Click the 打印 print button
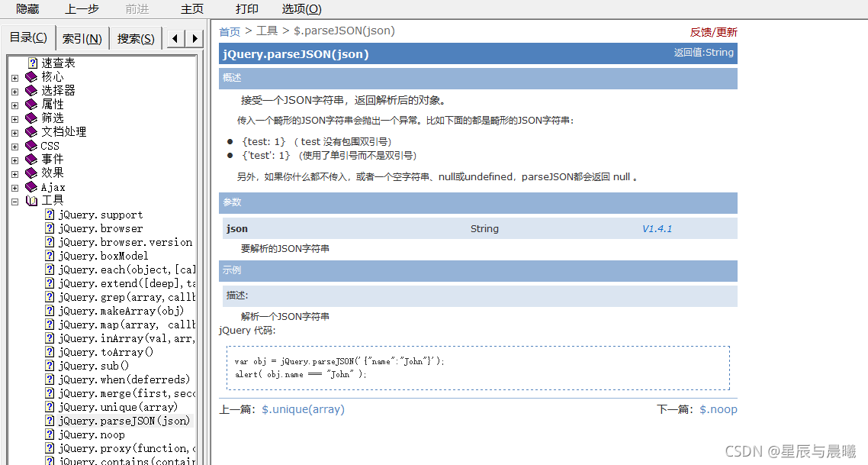Viewport: 868px width, 465px height. tap(247, 9)
